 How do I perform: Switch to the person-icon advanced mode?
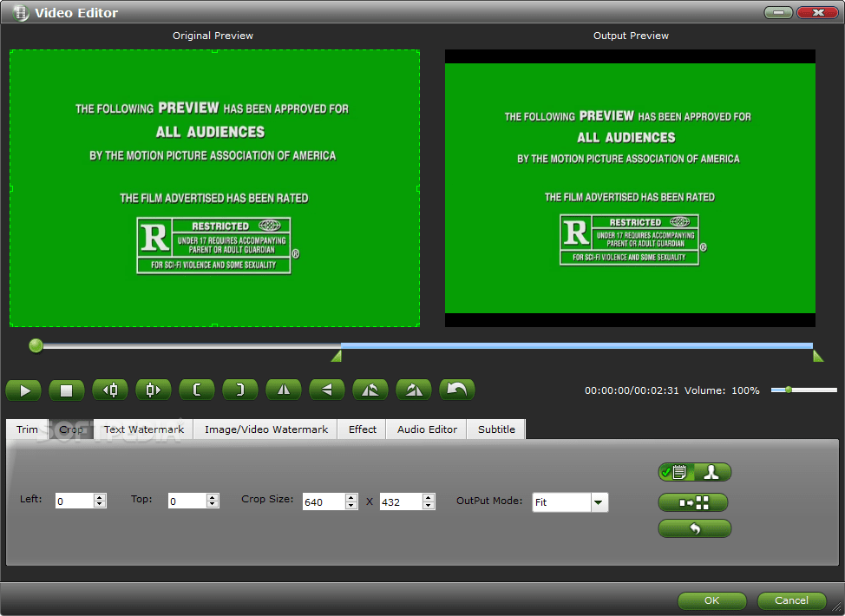tap(712, 472)
